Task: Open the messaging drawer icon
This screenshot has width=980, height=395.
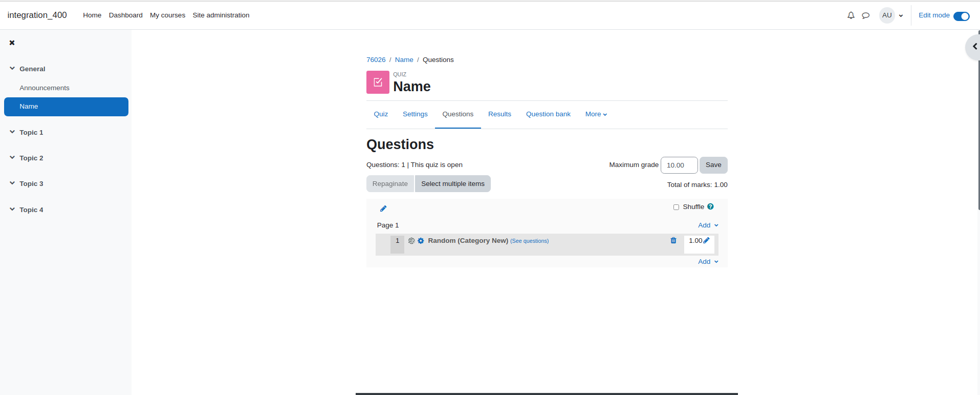Action: (x=865, y=15)
